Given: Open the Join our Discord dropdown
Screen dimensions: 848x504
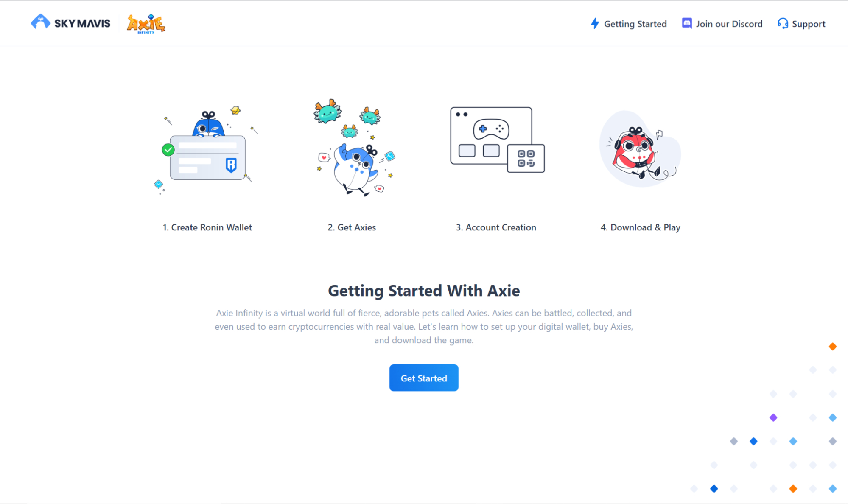Looking at the screenshot, I should coord(723,23).
